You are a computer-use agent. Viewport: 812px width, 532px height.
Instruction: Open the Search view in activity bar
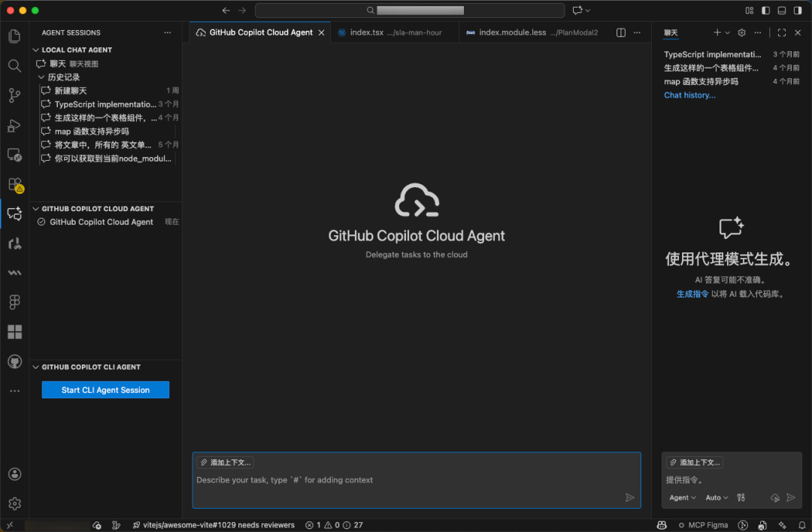(x=14, y=65)
